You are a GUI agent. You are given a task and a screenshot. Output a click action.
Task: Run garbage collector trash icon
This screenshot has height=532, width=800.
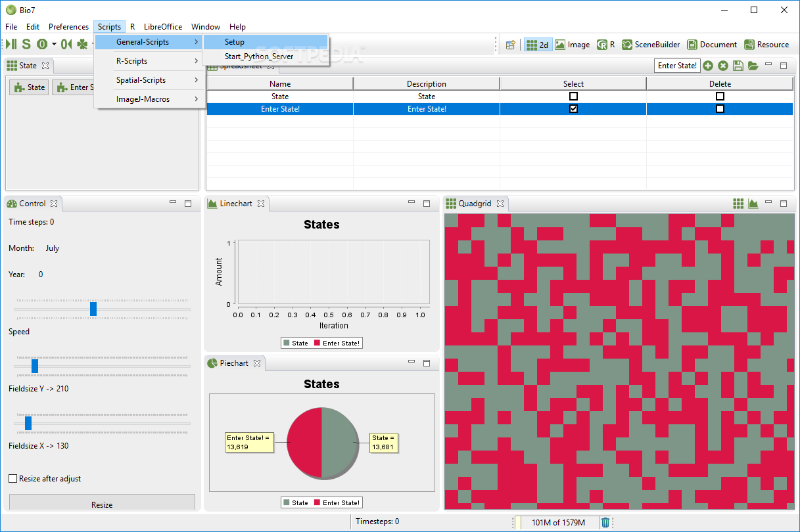pos(605,523)
